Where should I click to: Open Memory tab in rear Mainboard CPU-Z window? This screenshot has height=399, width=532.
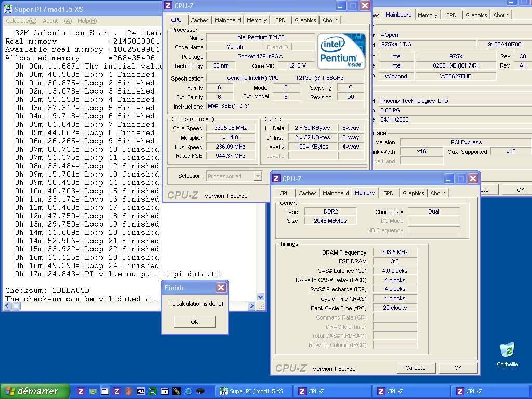[428, 15]
